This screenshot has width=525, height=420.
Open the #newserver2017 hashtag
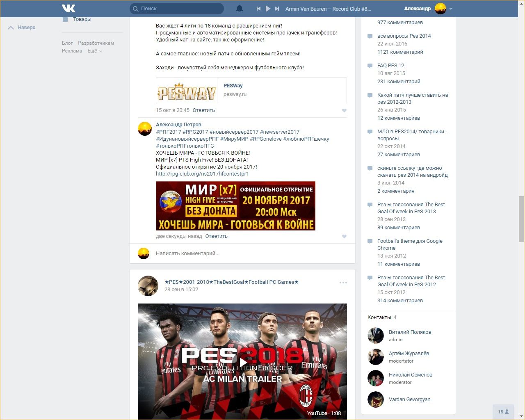280,132
